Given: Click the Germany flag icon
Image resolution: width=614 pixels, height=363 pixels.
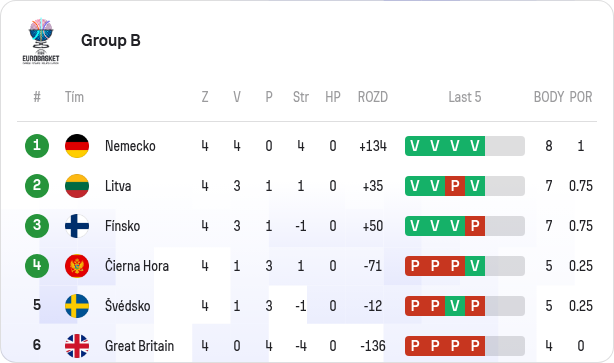Looking at the screenshot, I should click(x=77, y=146).
